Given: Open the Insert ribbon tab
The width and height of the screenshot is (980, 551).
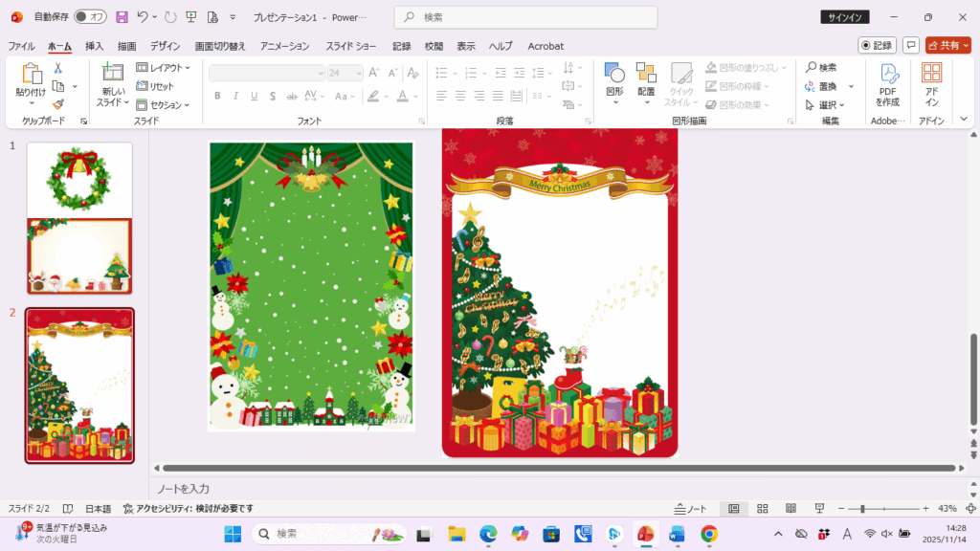Looking at the screenshot, I should (94, 46).
